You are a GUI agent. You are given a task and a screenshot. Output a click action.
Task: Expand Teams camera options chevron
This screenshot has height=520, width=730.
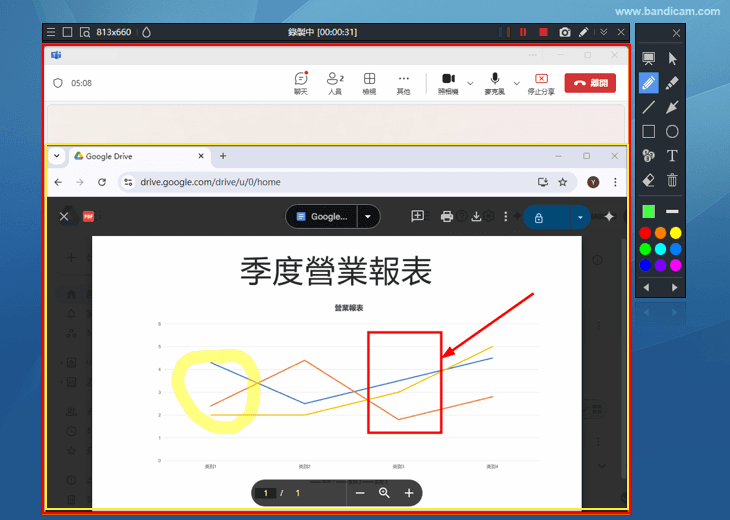point(470,83)
